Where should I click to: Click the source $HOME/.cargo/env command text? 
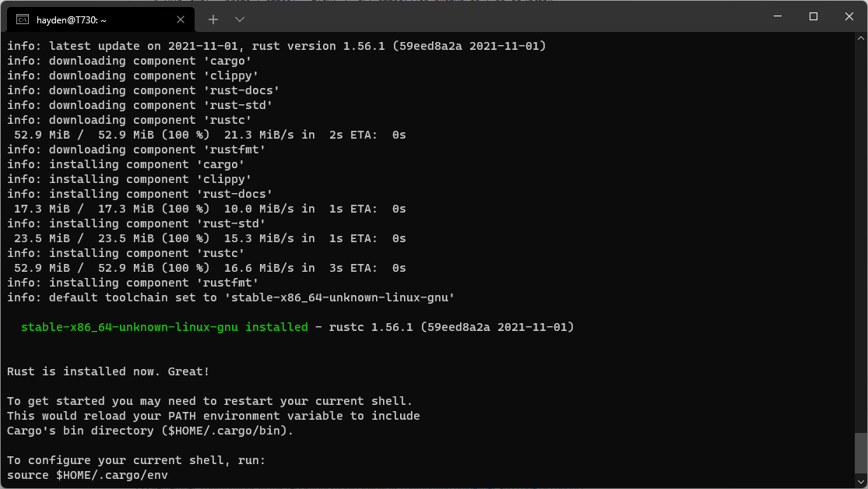[87, 475]
